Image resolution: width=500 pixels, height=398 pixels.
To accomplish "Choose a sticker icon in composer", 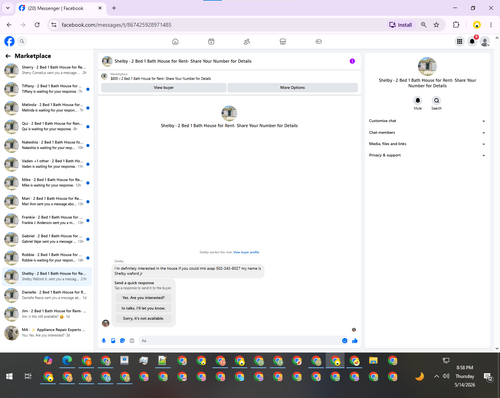I will click(x=122, y=341).
